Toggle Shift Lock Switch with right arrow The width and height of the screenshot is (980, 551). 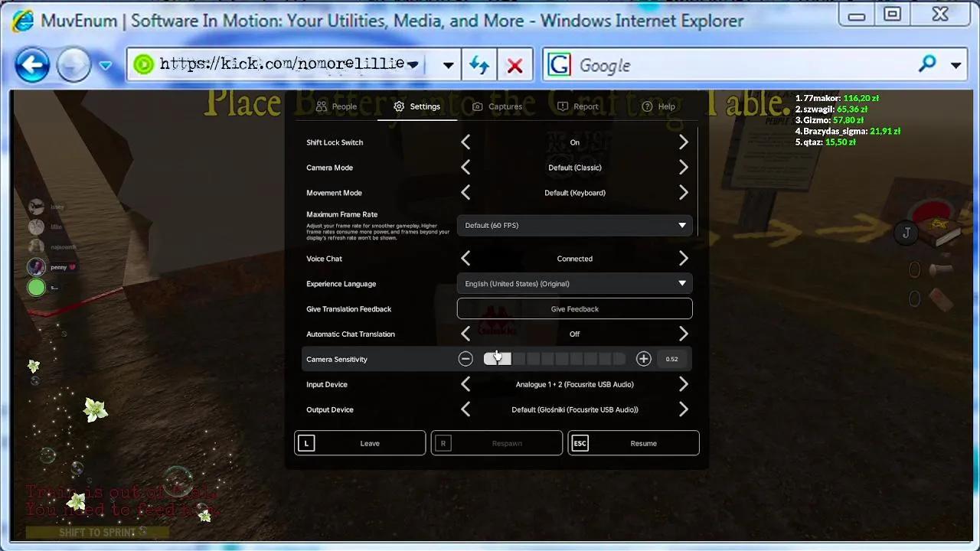[683, 142]
